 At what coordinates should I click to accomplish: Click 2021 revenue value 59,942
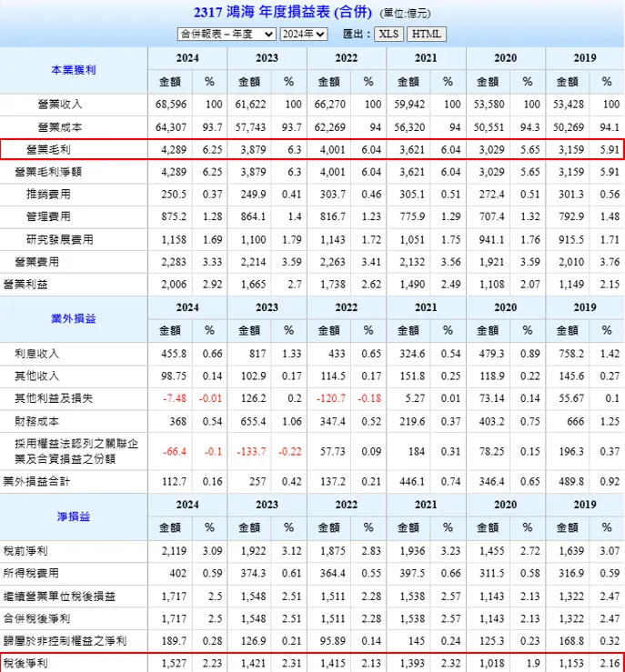tap(409, 105)
